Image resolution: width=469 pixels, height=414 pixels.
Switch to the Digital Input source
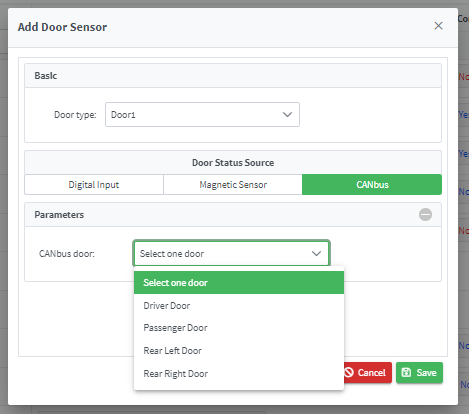[94, 185]
